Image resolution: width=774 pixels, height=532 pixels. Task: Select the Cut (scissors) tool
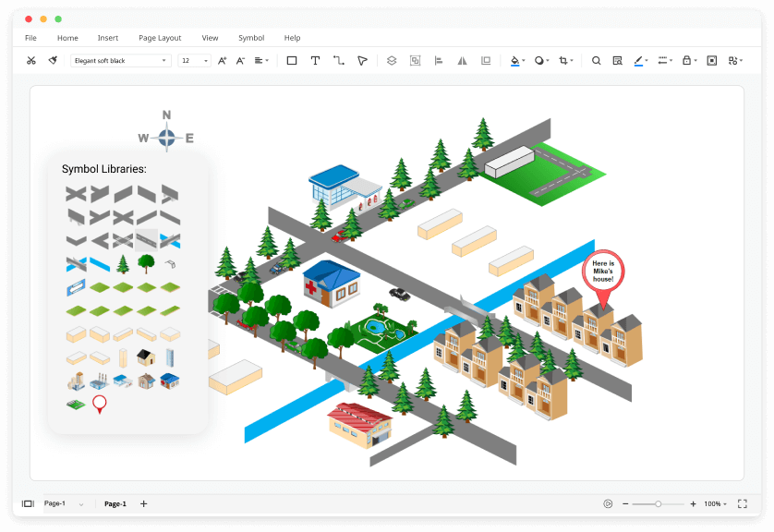[x=32, y=60]
